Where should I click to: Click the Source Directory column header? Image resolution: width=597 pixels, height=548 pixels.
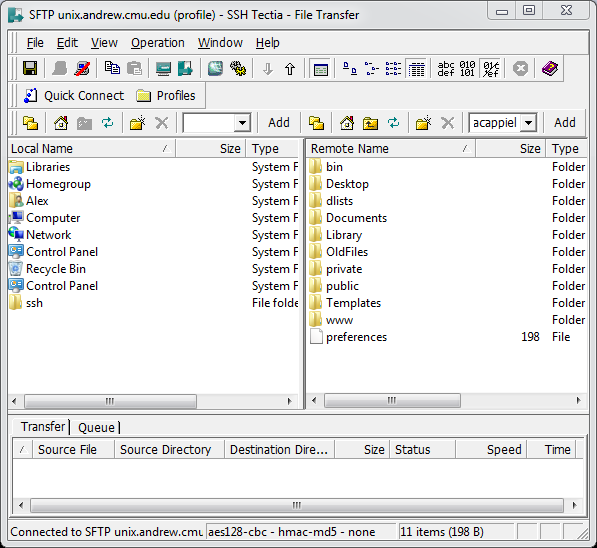point(169,449)
